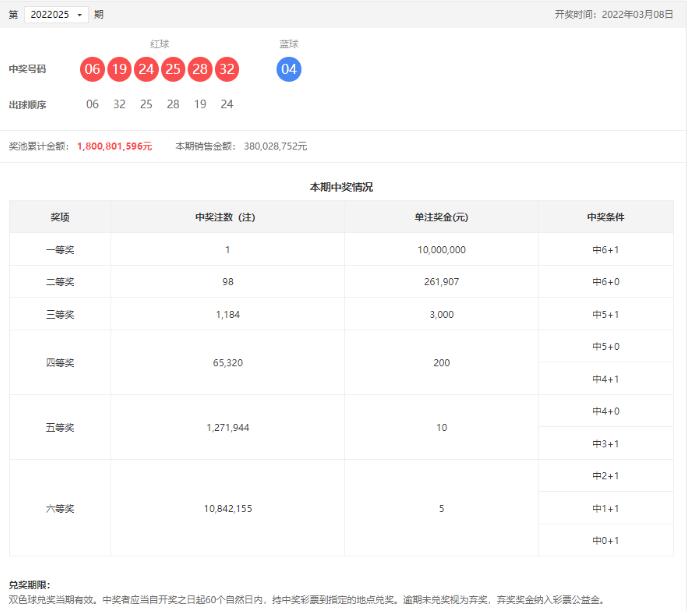Select the 一等奖 row label
The height and width of the screenshot is (613, 688).
pos(60,250)
